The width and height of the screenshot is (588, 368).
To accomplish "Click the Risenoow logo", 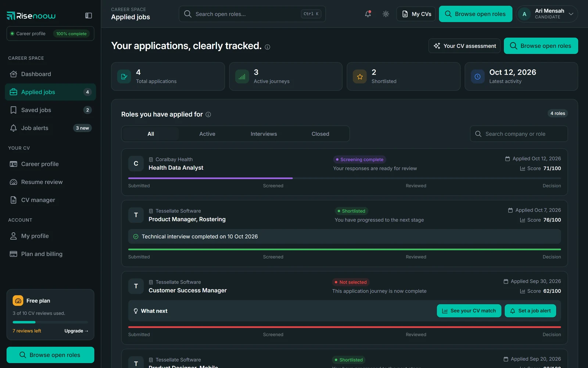I will point(31,15).
